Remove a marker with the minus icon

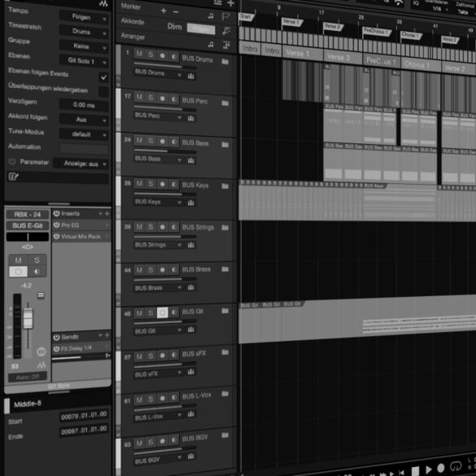click(176, 12)
